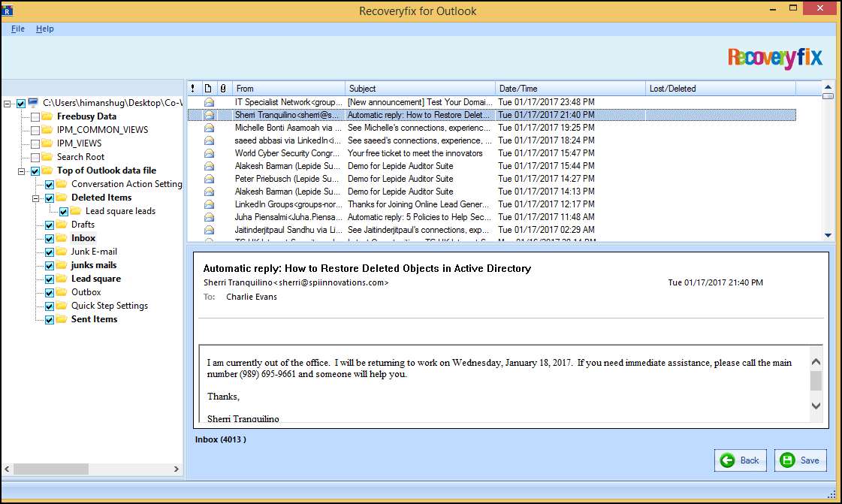
Task: Select the Conversation Action Setting folder
Action: click(x=127, y=183)
